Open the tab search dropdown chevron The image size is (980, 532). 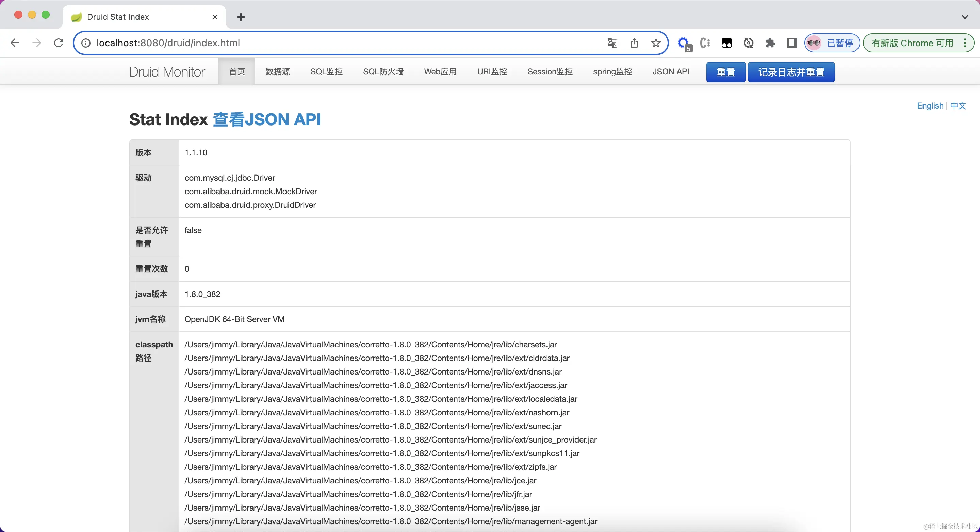pos(964,17)
